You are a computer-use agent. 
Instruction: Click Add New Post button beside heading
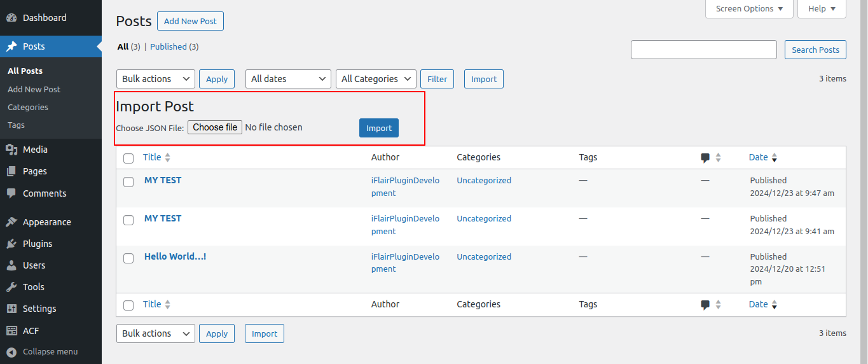(x=190, y=21)
